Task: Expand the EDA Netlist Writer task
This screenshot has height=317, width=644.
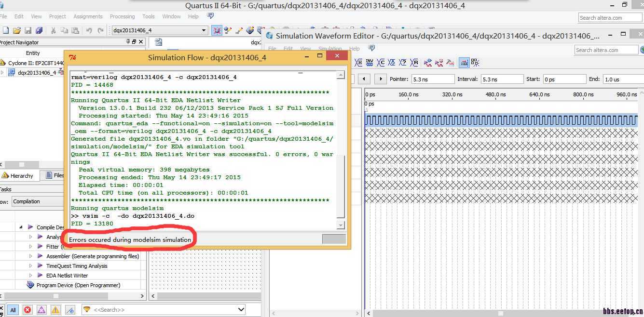Action: (31, 276)
